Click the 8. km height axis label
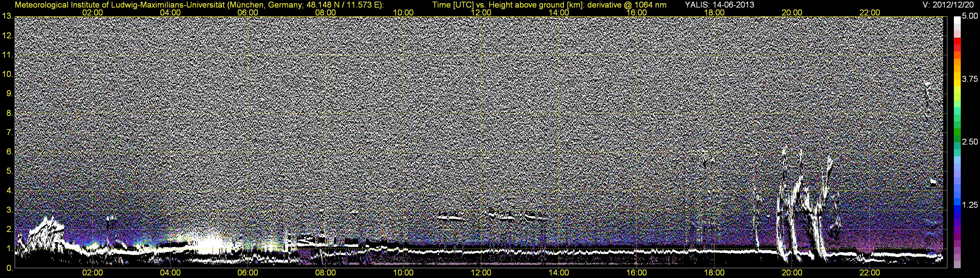 coord(9,113)
